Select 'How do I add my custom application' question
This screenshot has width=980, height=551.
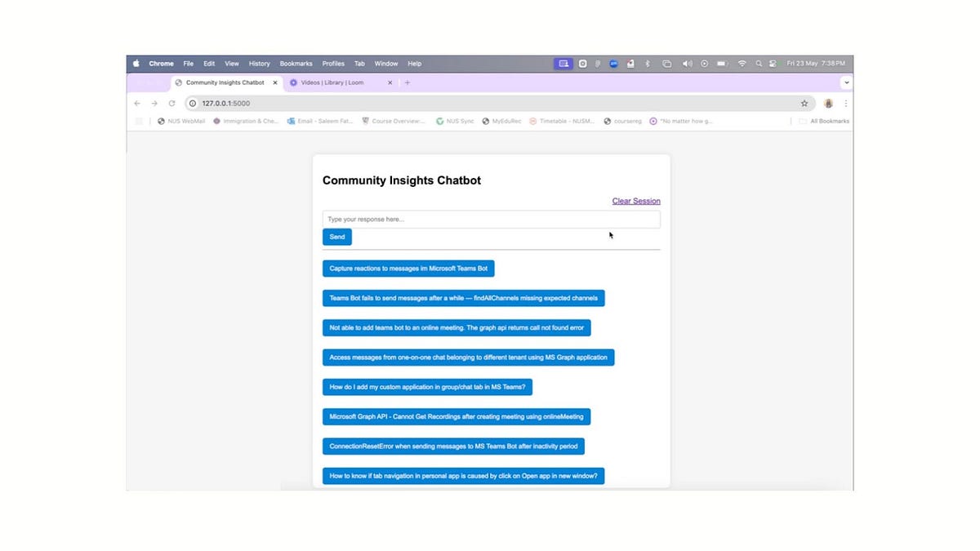click(x=428, y=387)
